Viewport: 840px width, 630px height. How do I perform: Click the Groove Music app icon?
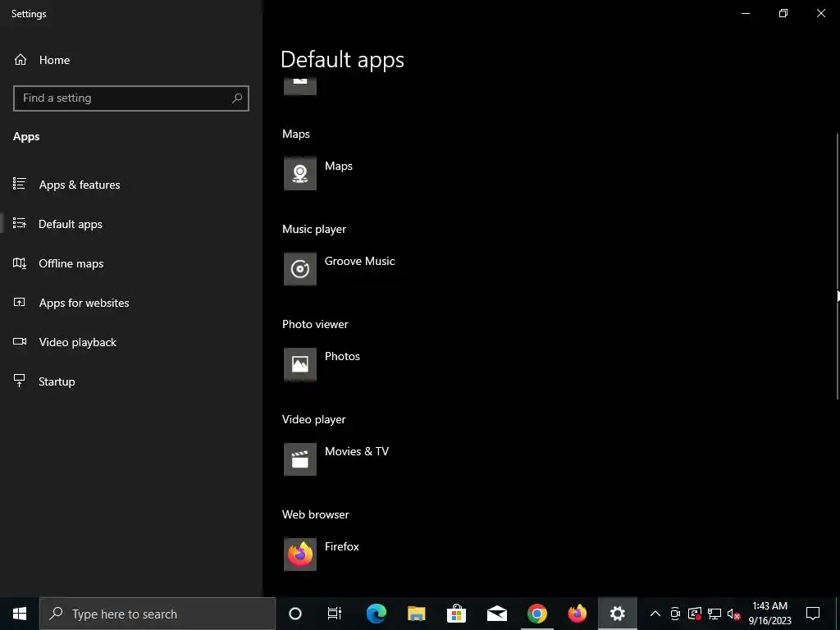coord(300,269)
